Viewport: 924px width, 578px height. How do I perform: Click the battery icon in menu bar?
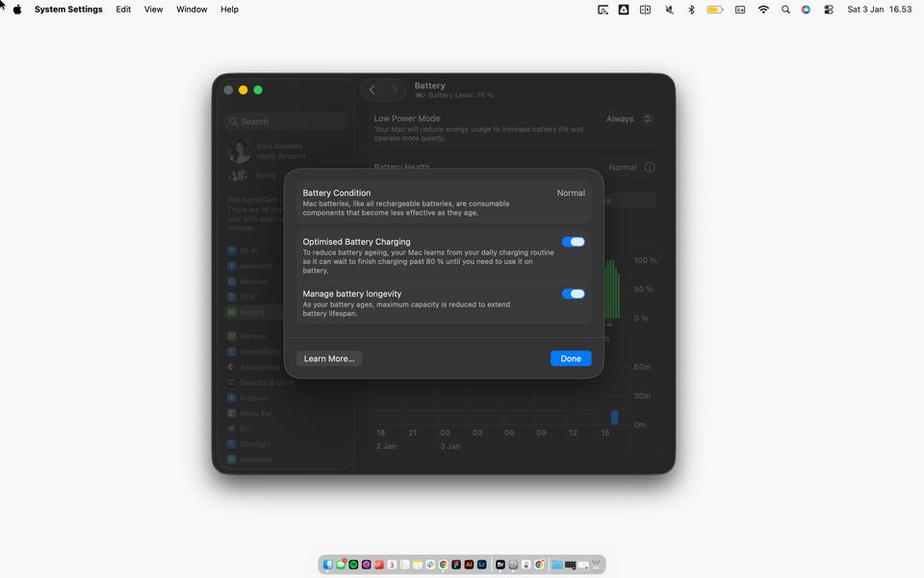coord(715,10)
